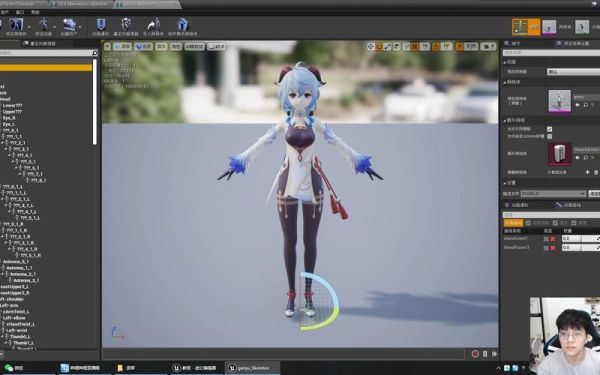The width and height of the screenshot is (600, 375).
Task: Switch to Preview Scene Settings tab
Action: tap(572, 44)
